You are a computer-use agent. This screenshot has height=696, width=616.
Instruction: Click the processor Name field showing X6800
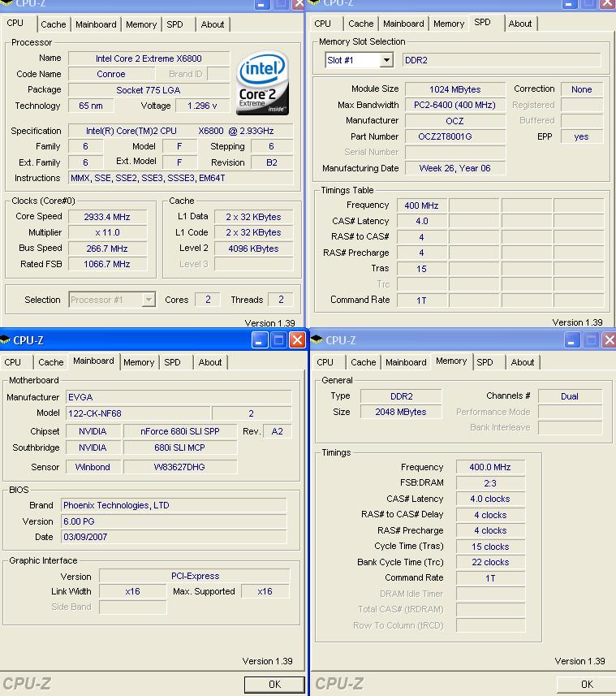point(149,58)
